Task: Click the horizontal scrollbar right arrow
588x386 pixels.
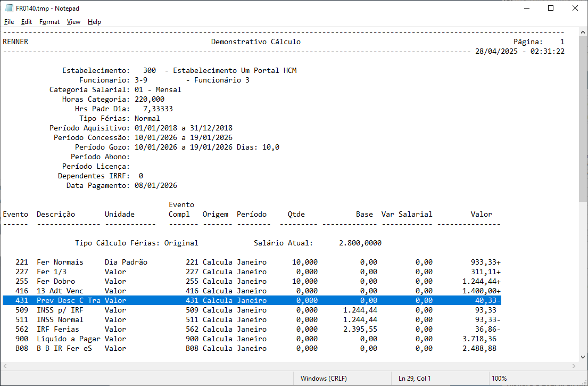Action: [x=574, y=366]
